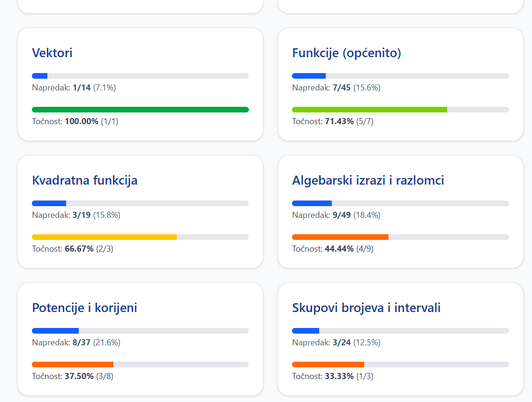The height and width of the screenshot is (402, 532).
Task: Click the Vektori Napredak progress bar
Action: pyautogui.click(x=140, y=75)
